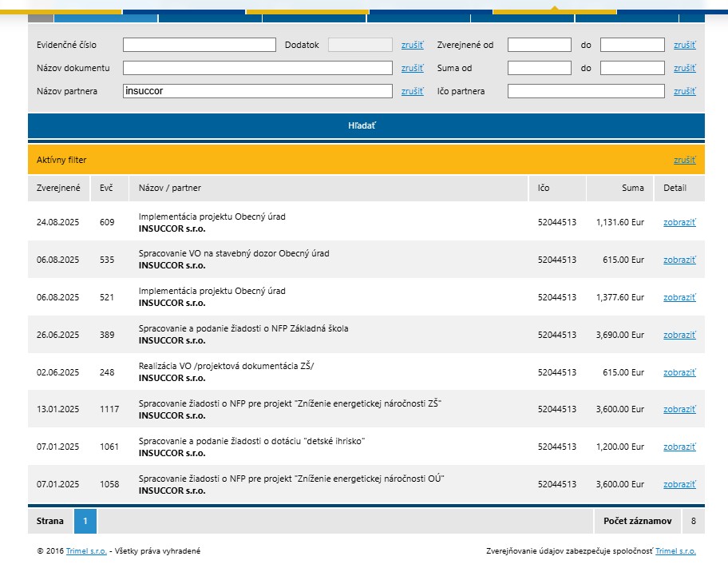Clear the Ičo partnera field via zrušiť

[684, 91]
